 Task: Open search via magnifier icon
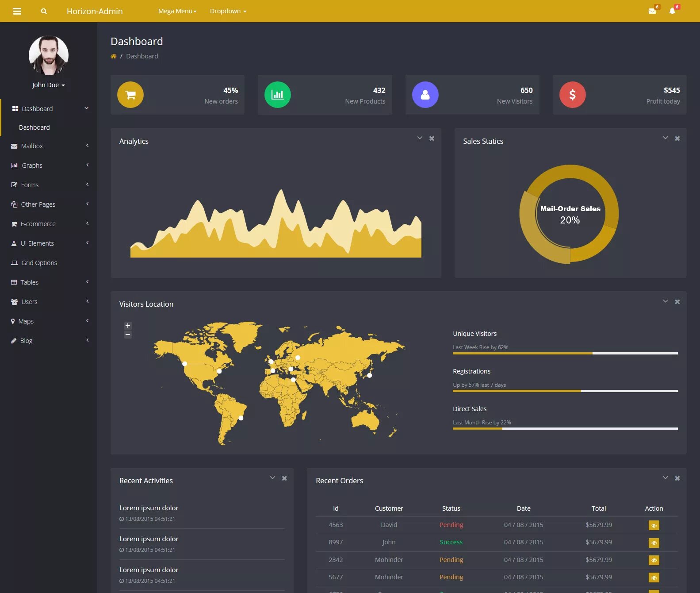[44, 11]
